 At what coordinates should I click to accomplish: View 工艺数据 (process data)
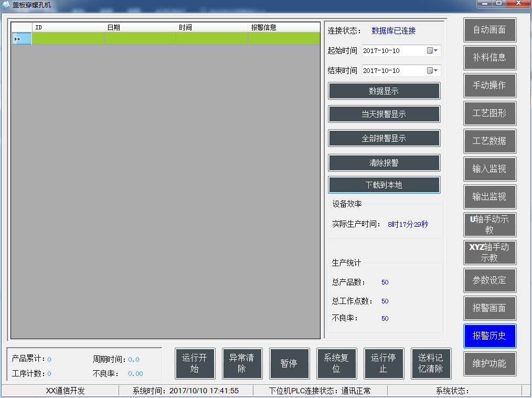coord(490,141)
